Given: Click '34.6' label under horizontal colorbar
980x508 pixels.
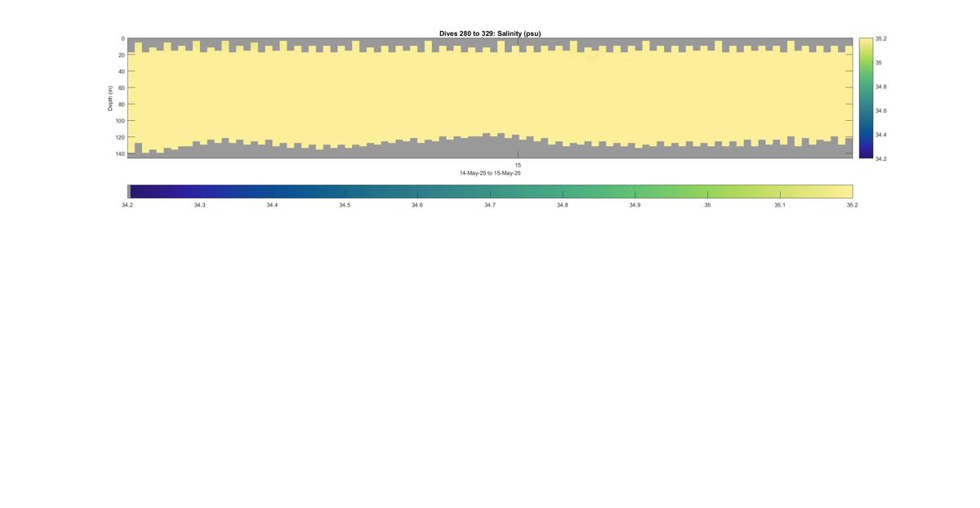Looking at the screenshot, I should tap(417, 205).
